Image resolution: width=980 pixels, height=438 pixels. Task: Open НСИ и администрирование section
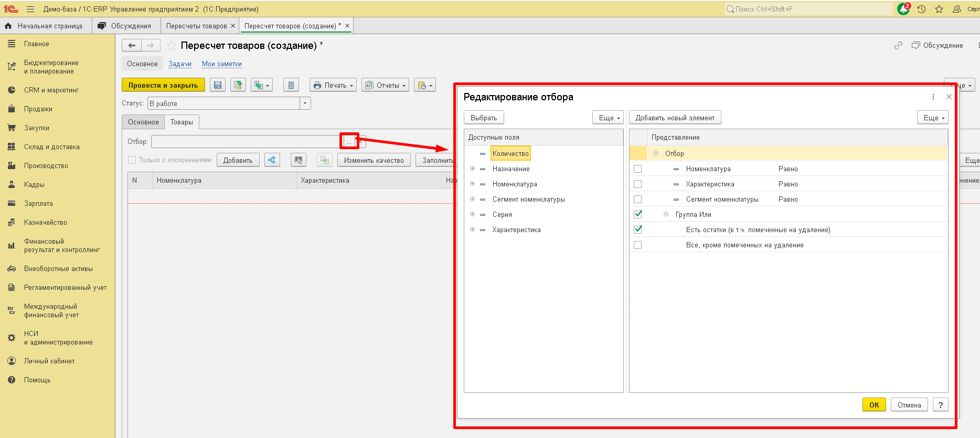tap(58, 338)
